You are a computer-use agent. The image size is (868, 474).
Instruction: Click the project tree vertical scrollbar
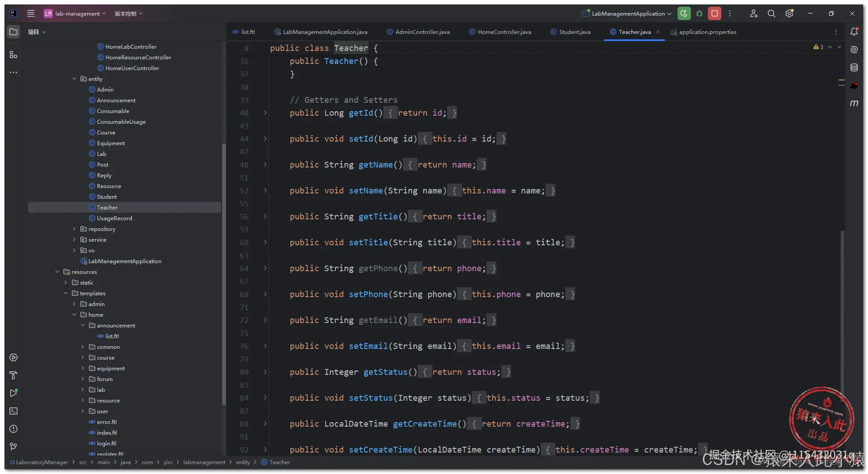pos(224,274)
